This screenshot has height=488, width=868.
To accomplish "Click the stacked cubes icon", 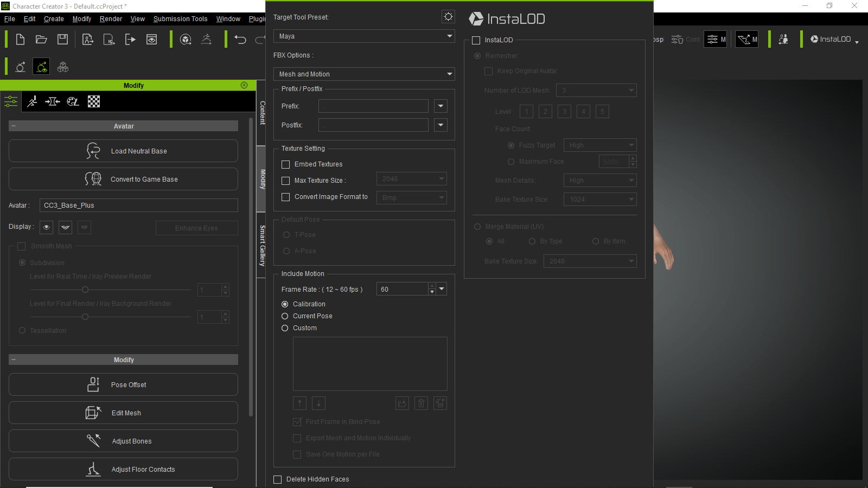I will (x=63, y=67).
